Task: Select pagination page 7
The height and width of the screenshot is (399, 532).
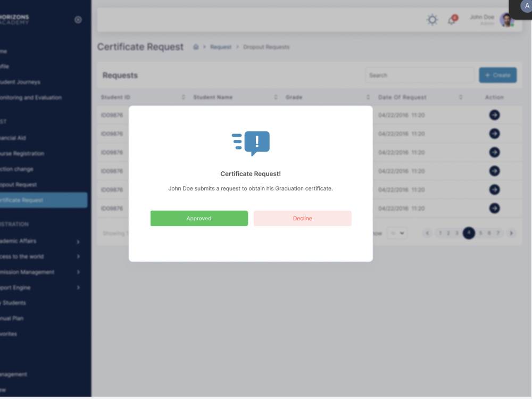Action: (498, 233)
